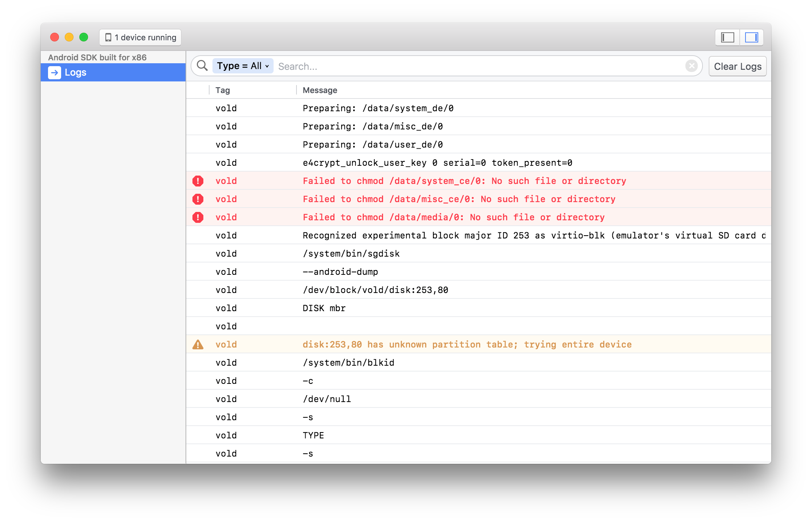Click the 1 device running button
This screenshot has height=522, width=812.
pos(140,37)
